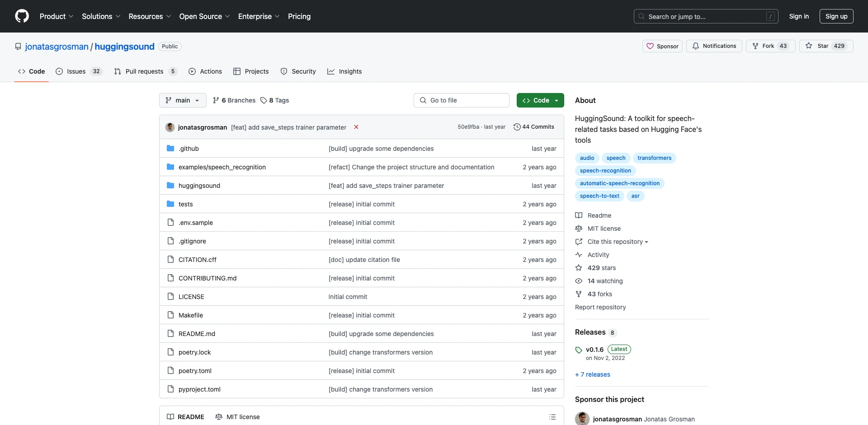868x425 pixels.
Task: Open the huggingsound repository name link
Action: pos(124,47)
